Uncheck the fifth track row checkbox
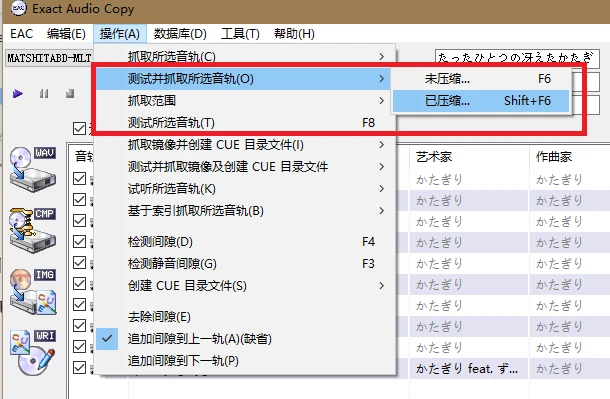 click(79, 262)
